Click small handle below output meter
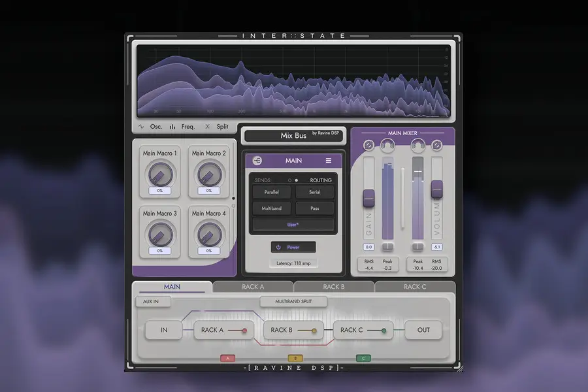The image size is (588, 392). tap(417, 247)
